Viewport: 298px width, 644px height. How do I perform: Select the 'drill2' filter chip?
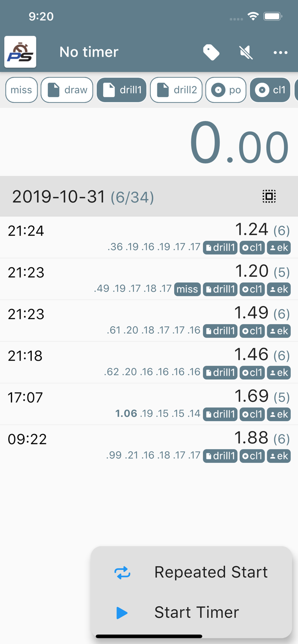pyautogui.click(x=176, y=90)
